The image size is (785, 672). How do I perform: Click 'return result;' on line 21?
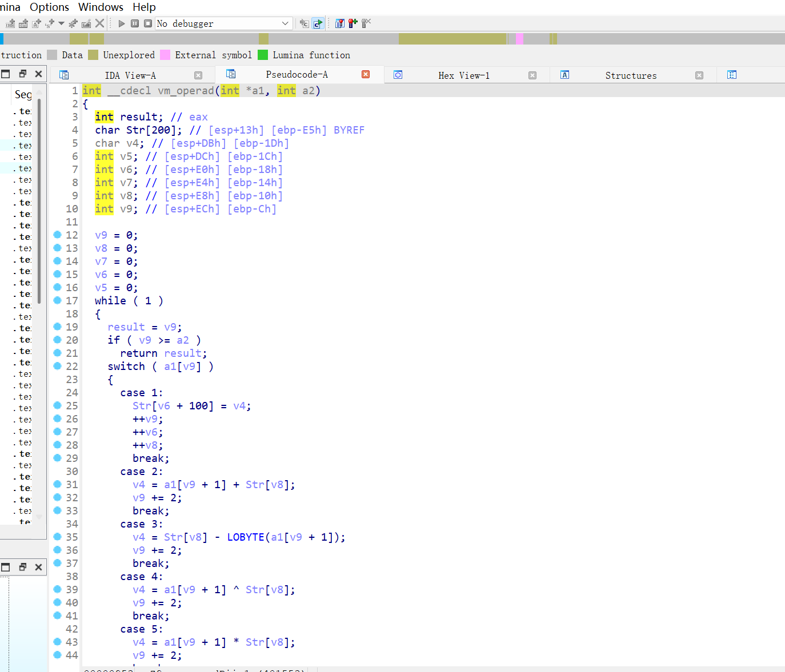pyautogui.click(x=163, y=353)
